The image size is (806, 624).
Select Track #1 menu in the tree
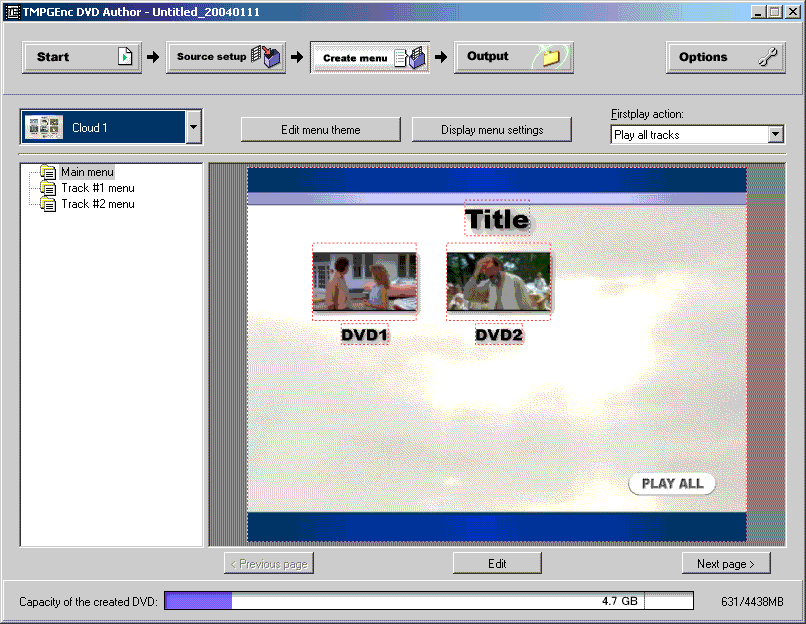(98, 188)
